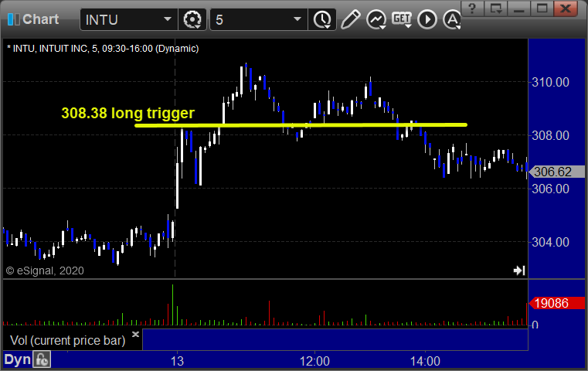The width and height of the screenshot is (588, 371).
Task: Click the 12:00 time axis label
Action: point(314,361)
